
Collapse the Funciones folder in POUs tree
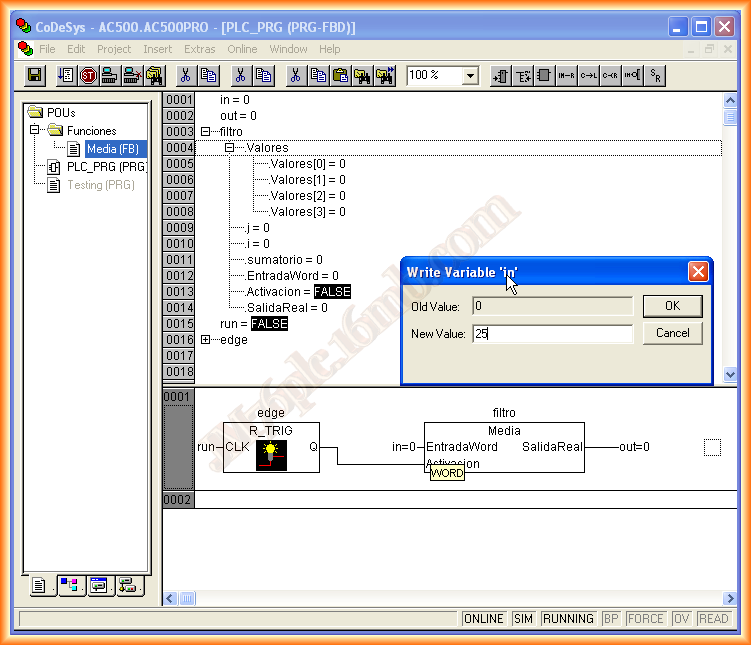[x=35, y=131]
